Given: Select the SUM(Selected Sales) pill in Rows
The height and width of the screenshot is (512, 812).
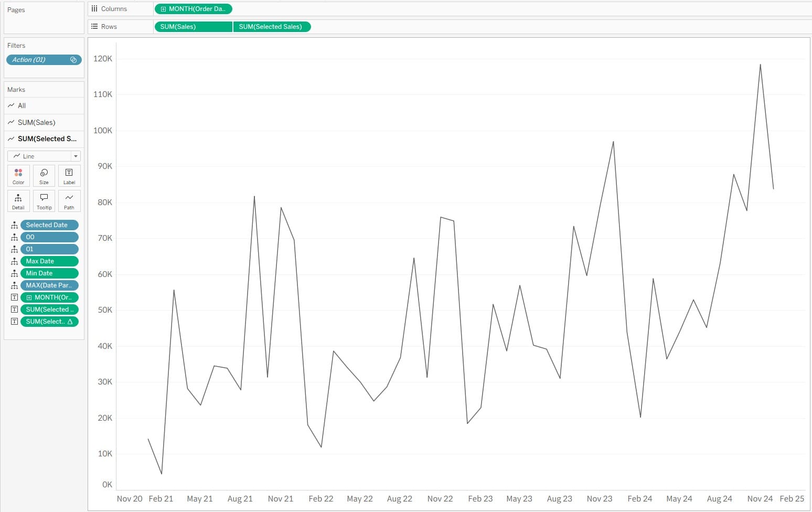Looking at the screenshot, I should point(271,27).
